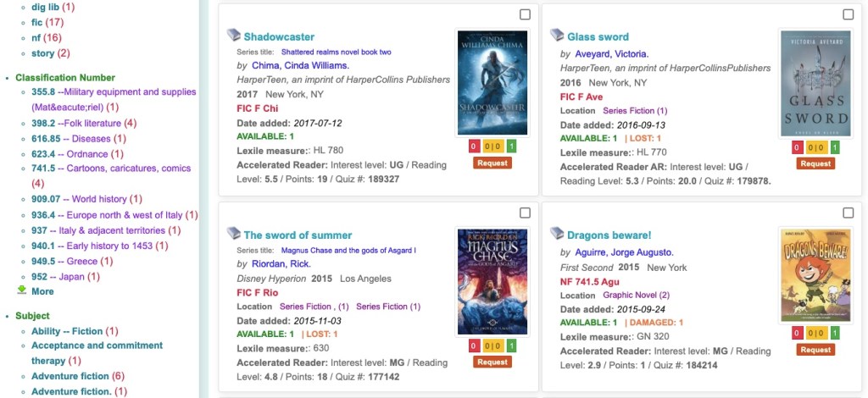
Task: Tick the Glass sword checkbox
Action: 848,14
